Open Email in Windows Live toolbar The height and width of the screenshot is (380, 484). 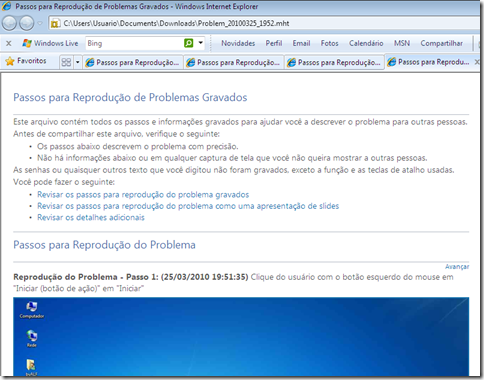pyautogui.click(x=301, y=43)
